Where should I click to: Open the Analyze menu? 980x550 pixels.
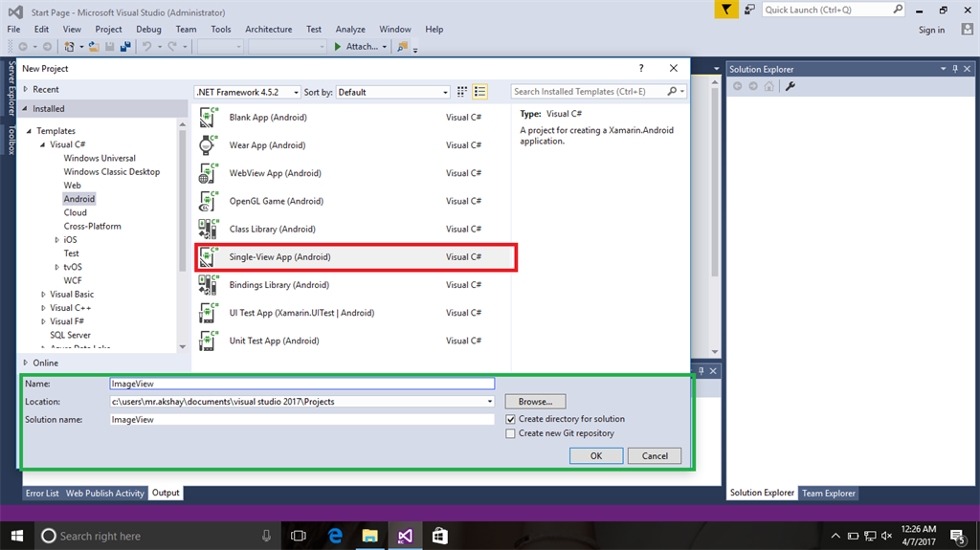point(350,30)
